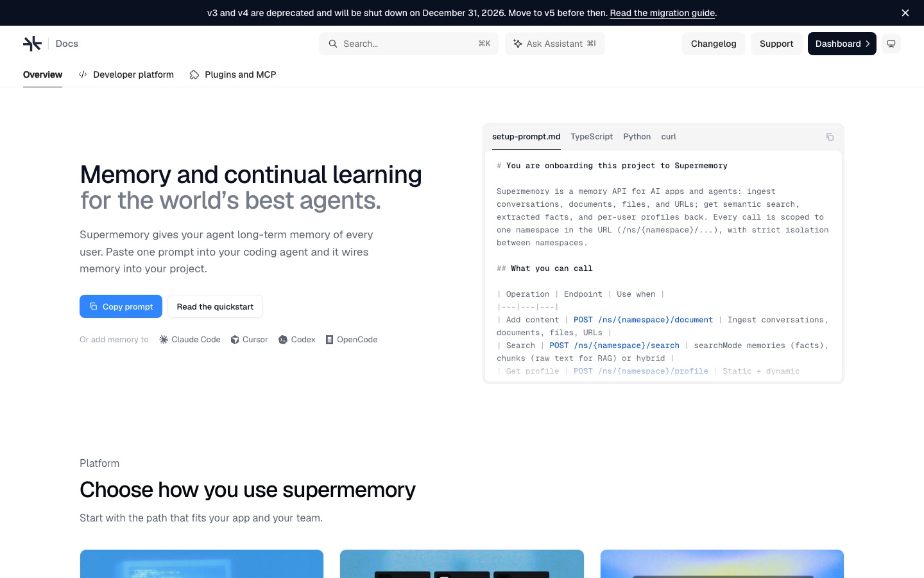Click the POST /ns/{namespace}/document endpoint text

pyautogui.click(x=643, y=320)
